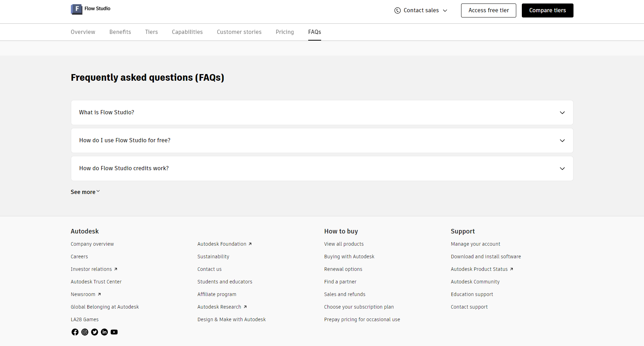Go to the Overview tab
This screenshot has width=644, height=346.
(83, 32)
